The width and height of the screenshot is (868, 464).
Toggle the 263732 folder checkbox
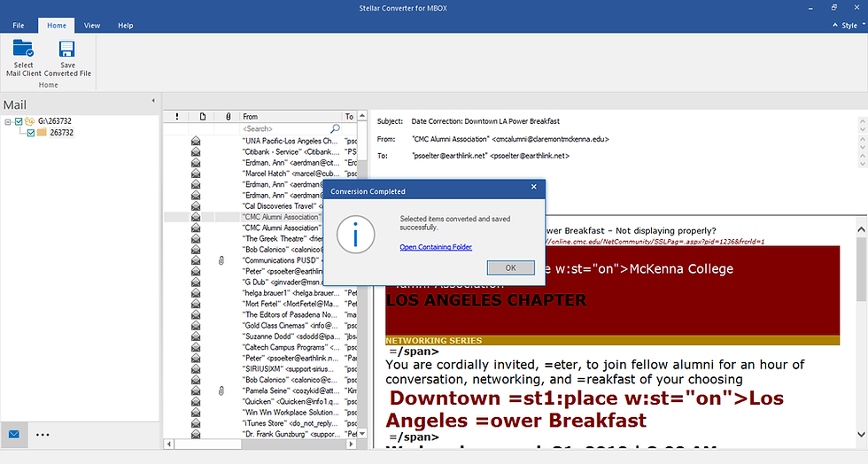[x=31, y=133]
